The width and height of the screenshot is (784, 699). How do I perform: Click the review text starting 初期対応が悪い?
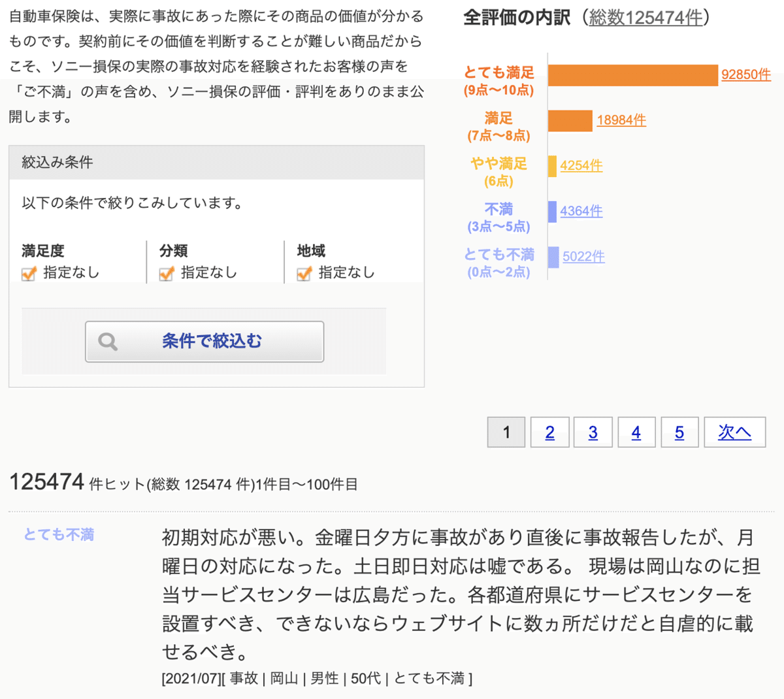(461, 594)
